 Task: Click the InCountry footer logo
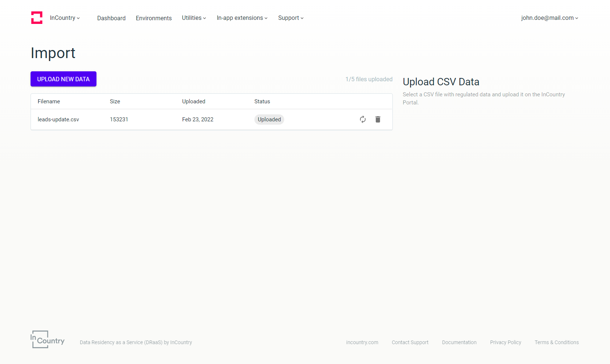(x=47, y=339)
